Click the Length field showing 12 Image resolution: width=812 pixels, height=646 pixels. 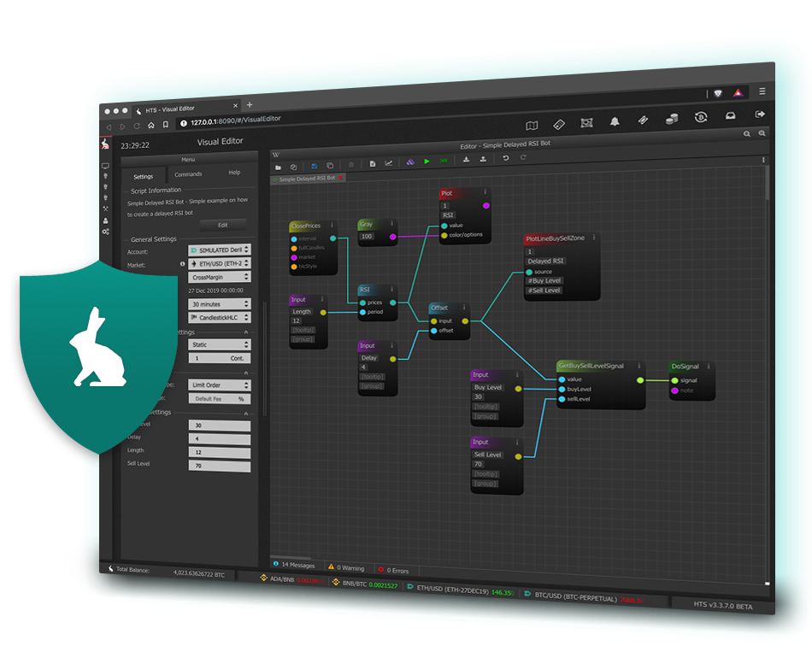[x=220, y=452]
